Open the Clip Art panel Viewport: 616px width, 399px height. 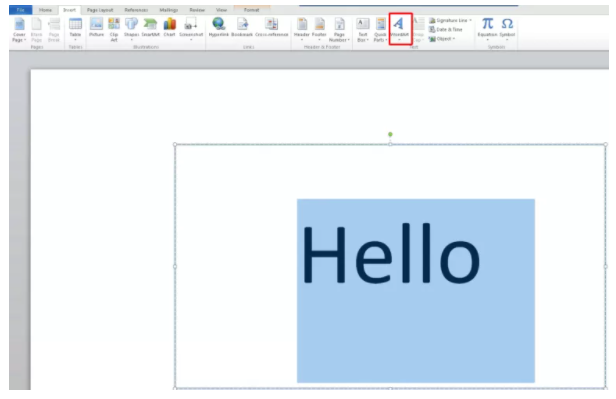pos(114,29)
